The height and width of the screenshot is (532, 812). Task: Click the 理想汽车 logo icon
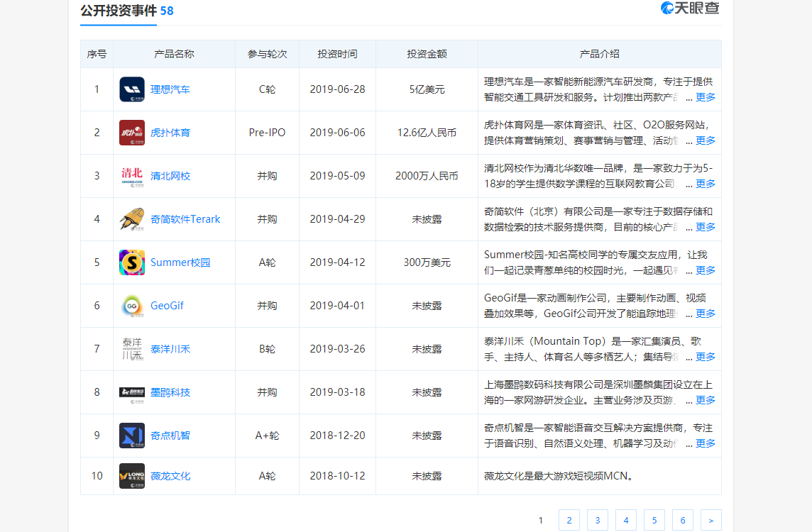point(132,89)
